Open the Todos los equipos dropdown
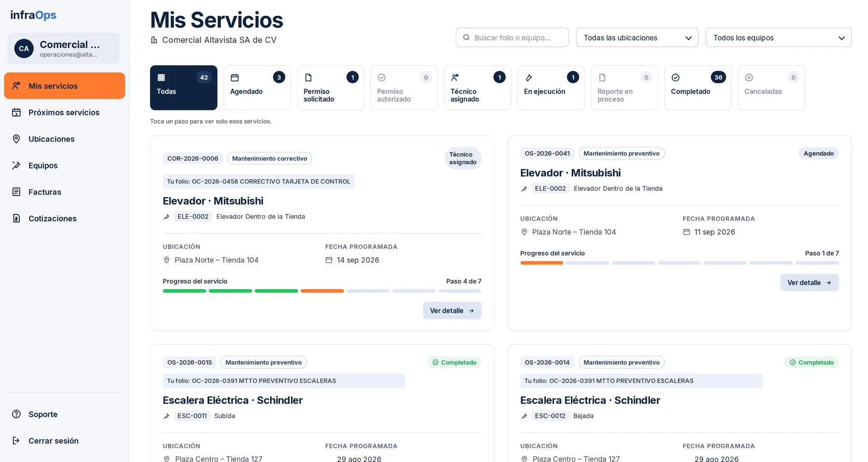 coord(778,38)
